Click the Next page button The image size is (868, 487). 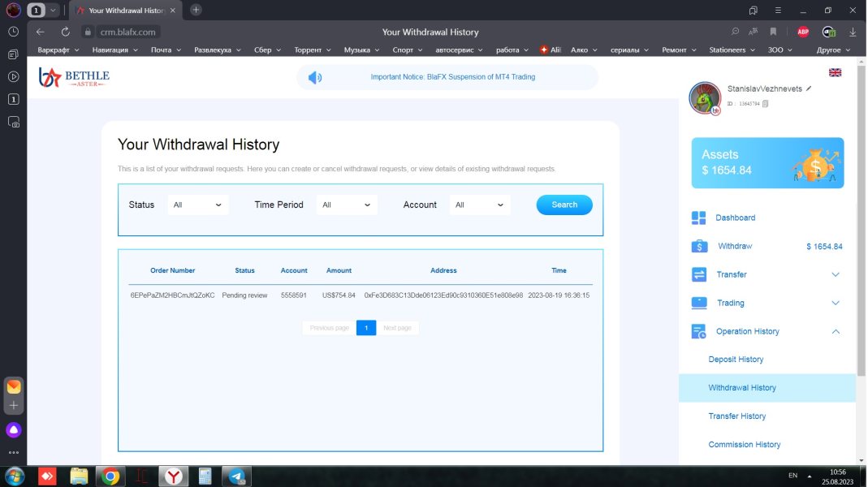(398, 328)
